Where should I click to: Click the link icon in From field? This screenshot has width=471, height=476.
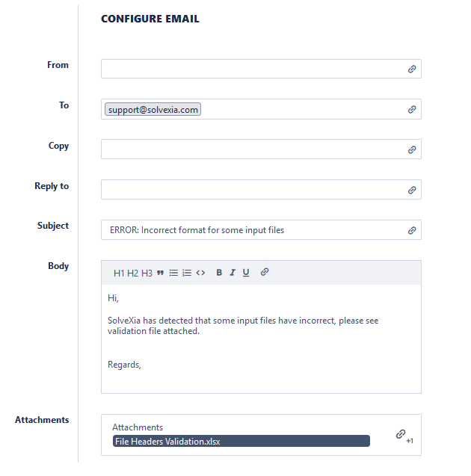[x=412, y=69]
